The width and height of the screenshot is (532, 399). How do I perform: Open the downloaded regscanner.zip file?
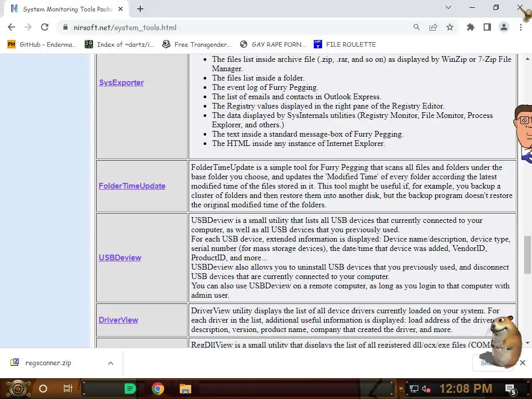click(48, 363)
